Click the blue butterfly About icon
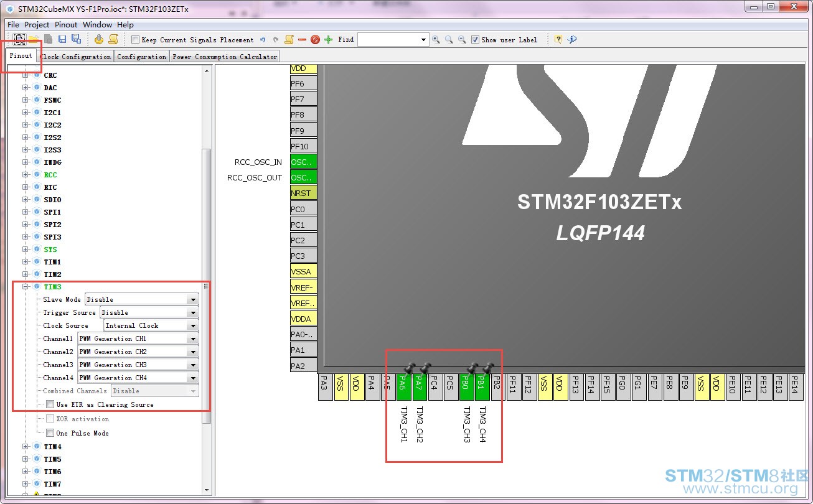Viewport: 813px width, 504px height. click(x=572, y=40)
